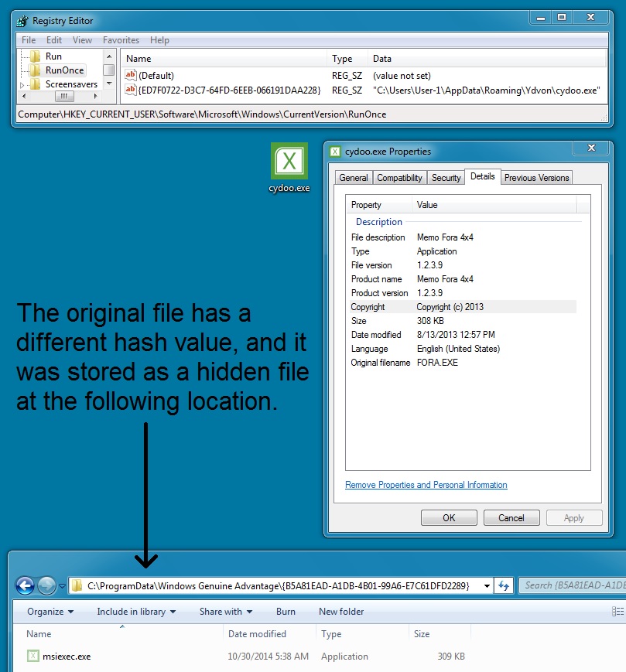Viewport: 626px width, 672px height.
Task: Select the RunOnce registry key
Action: click(64, 70)
